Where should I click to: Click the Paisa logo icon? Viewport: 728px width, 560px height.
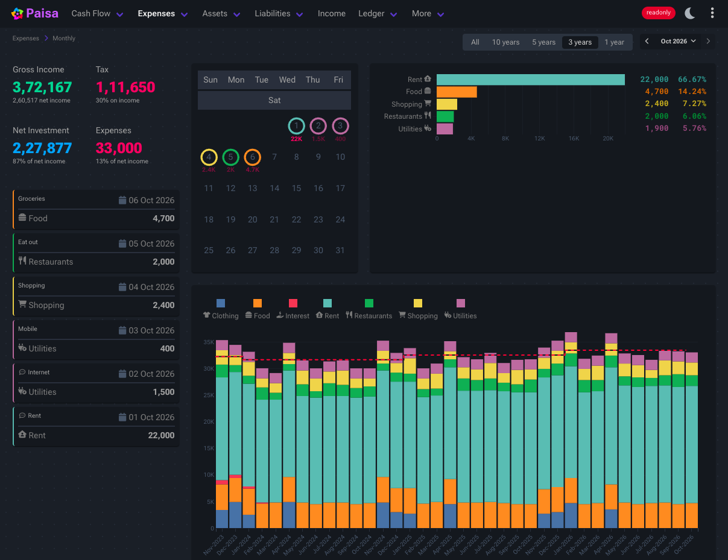[17, 13]
